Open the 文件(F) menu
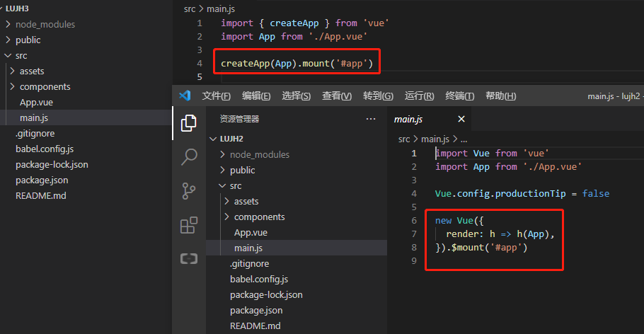This screenshot has height=334, width=644. click(216, 96)
